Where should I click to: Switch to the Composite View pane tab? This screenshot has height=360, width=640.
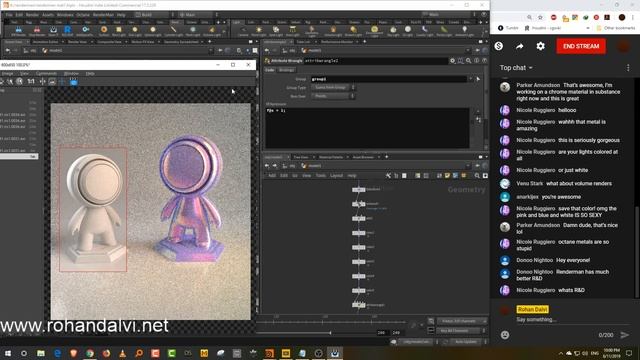point(109,42)
